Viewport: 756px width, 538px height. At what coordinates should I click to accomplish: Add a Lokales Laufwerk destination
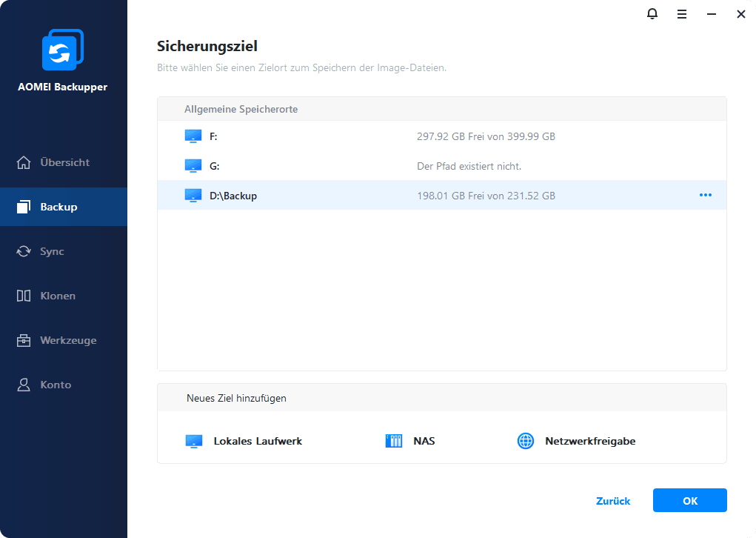(244, 441)
